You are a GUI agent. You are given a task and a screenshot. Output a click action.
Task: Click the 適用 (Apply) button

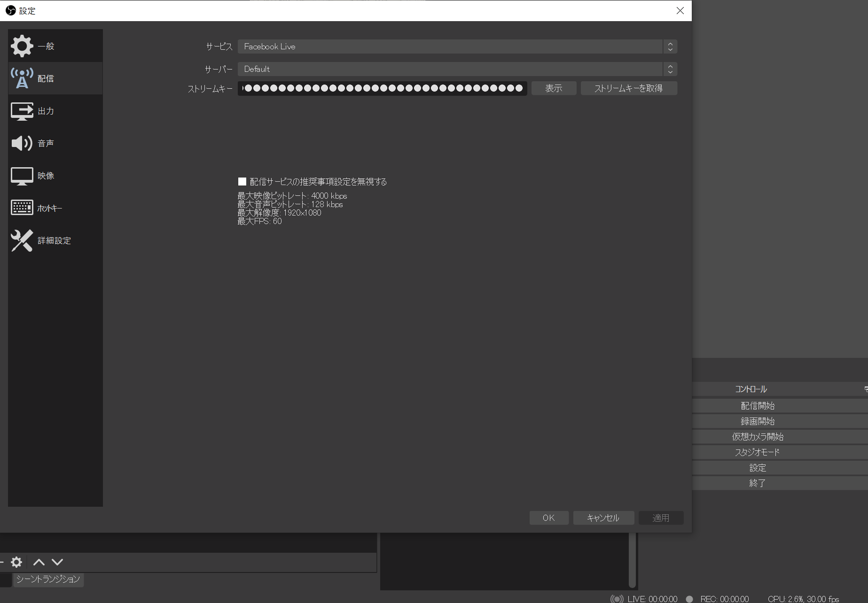point(661,518)
